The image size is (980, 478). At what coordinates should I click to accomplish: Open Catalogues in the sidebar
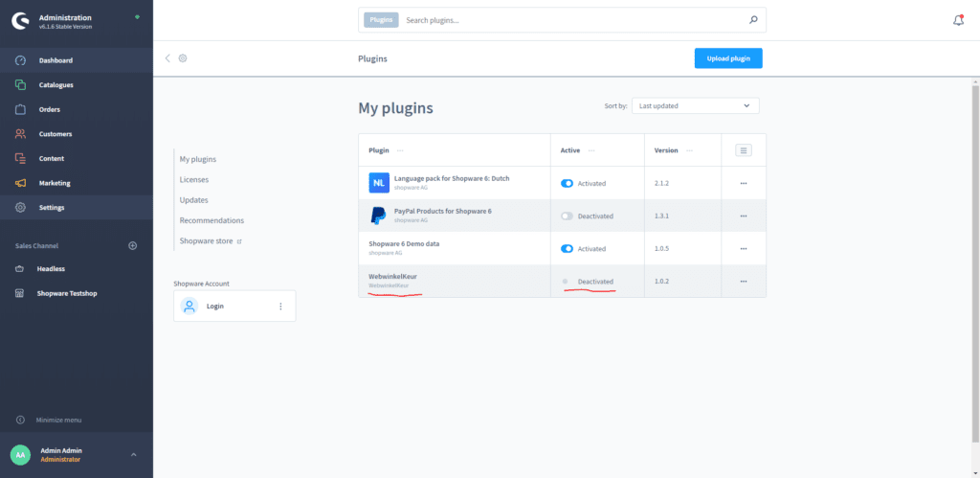tap(56, 85)
